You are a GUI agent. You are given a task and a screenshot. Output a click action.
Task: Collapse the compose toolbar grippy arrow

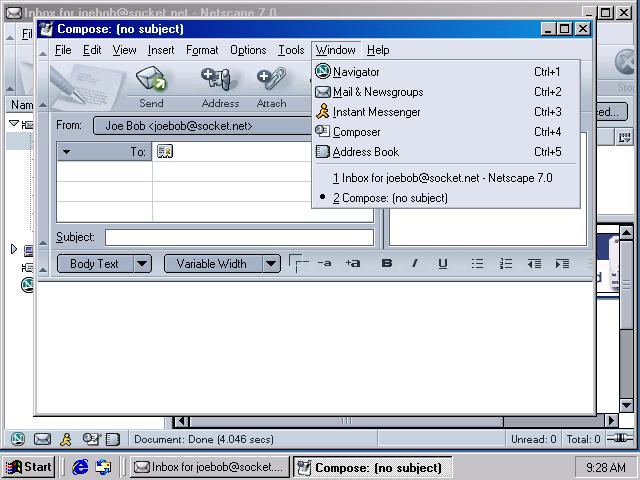[43, 105]
